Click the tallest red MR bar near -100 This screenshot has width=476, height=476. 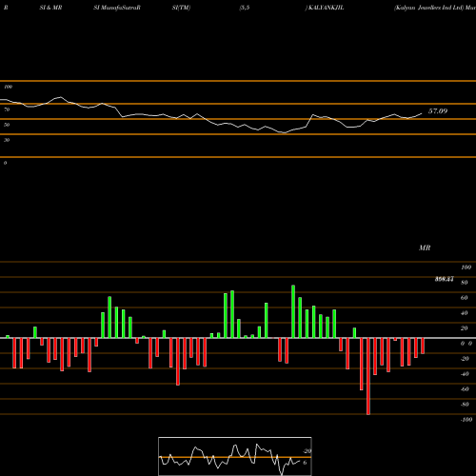368,376
